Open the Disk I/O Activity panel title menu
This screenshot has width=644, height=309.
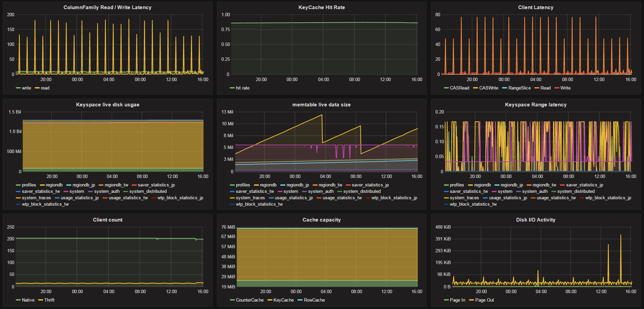point(536,220)
